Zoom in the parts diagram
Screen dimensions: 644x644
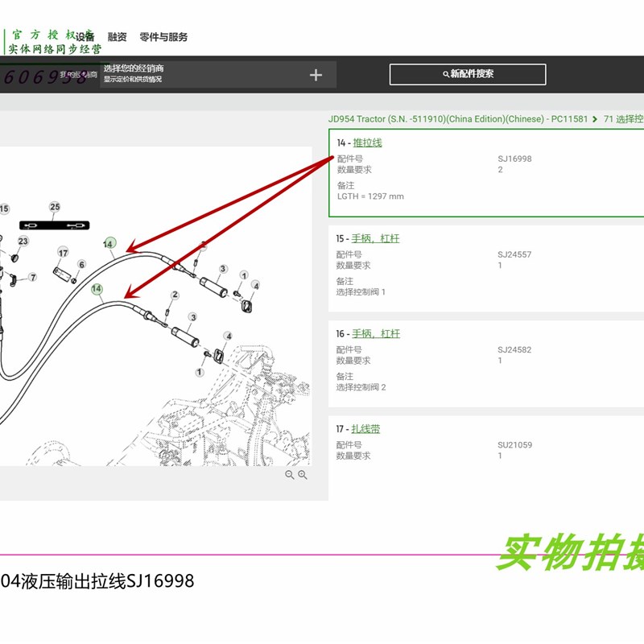click(x=303, y=475)
